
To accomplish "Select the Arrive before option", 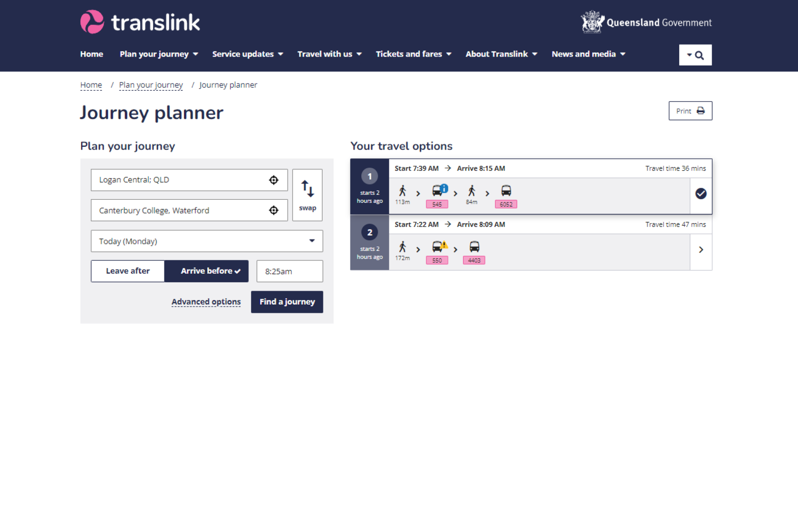I will [x=207, y=271].
